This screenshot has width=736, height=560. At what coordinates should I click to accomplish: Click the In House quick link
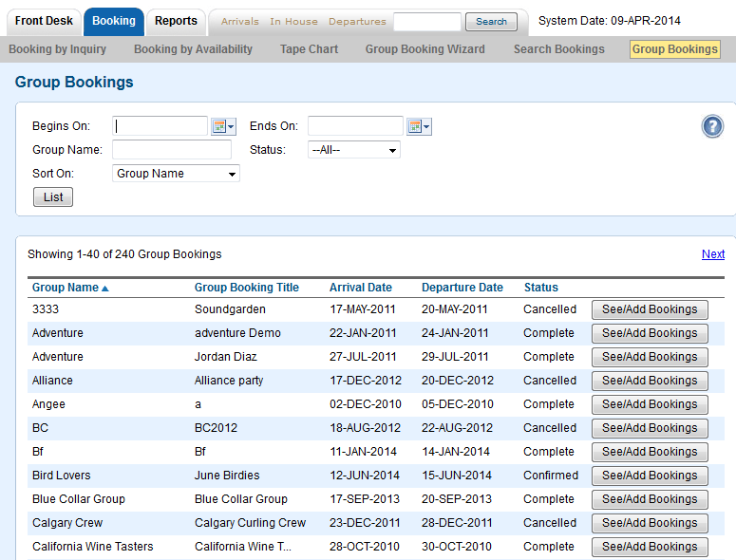pos(293,21)
